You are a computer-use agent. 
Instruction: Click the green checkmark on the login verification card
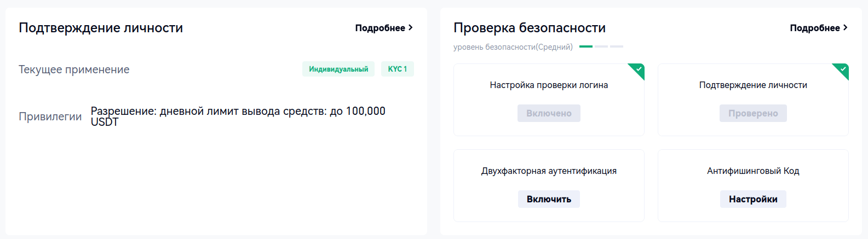[x=639, y=69]
